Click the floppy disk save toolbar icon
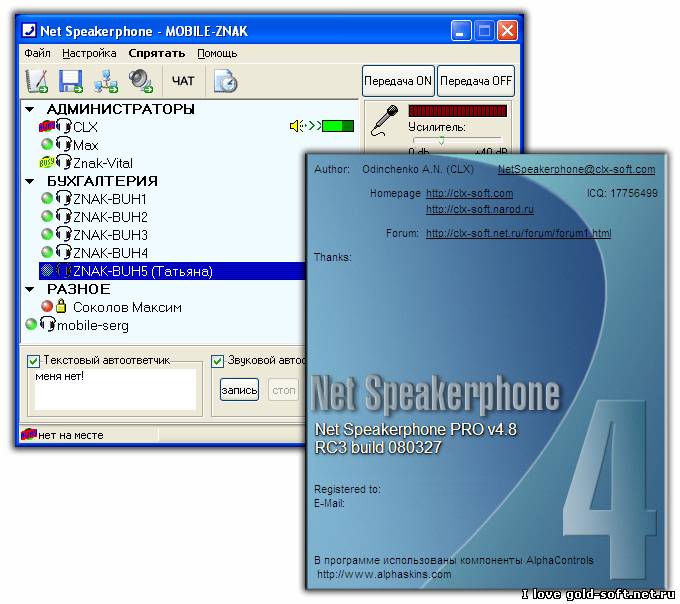The width and height of the screenshot is (680, 604). click(x=70, y=81)
